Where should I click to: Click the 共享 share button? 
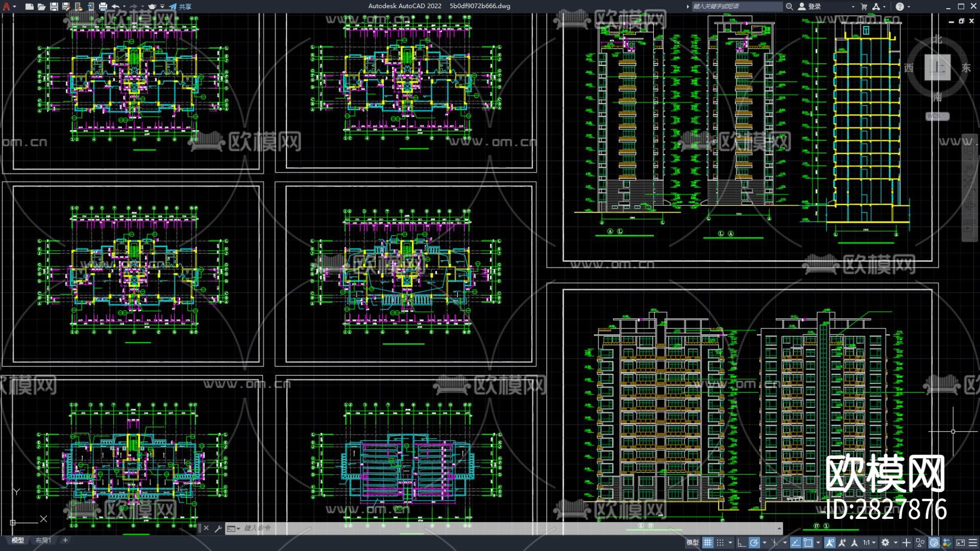pos(180,7)
